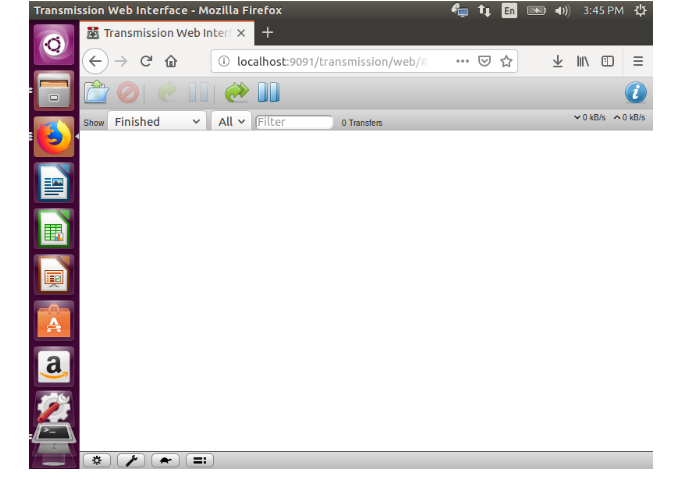
Task: Open the All trackers dropdown
Action: pyautogui.click(x=231, y=122)
